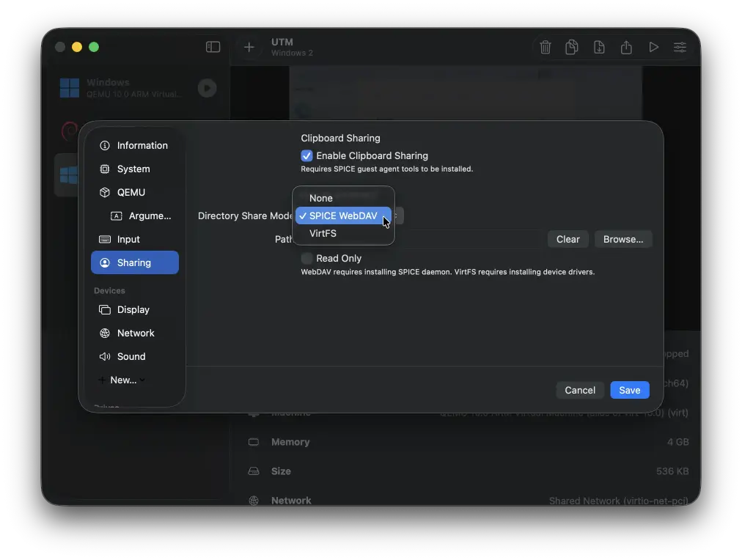
Task: Choose SPICE WebDAV in share mode menu
Action: 344,215
